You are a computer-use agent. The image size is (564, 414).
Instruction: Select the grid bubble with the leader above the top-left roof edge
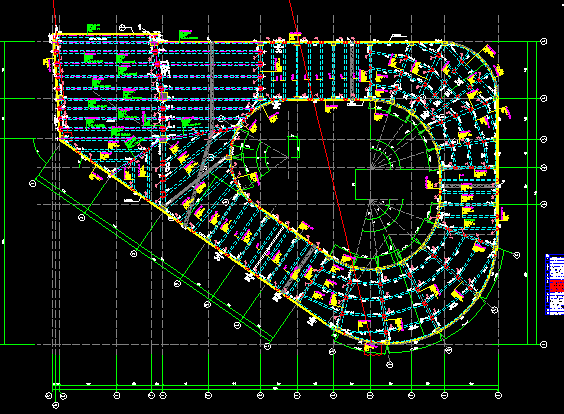pyautogui.click(x=122, y=27)
